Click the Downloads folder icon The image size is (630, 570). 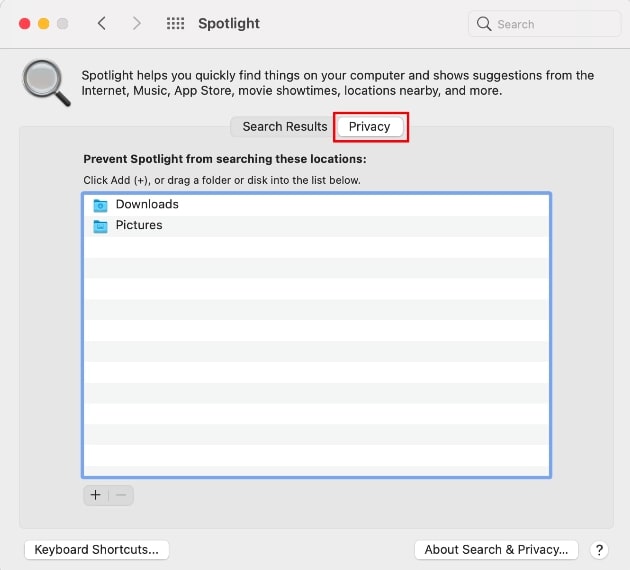(x=100, y=205)
